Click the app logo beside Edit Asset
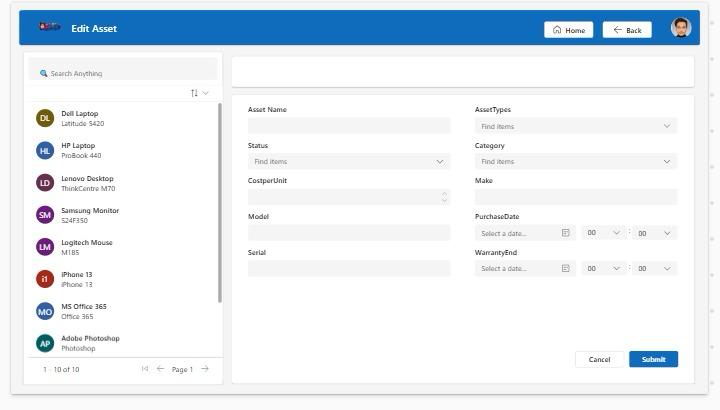The image size is (720, 410). [x=50, y=26]
